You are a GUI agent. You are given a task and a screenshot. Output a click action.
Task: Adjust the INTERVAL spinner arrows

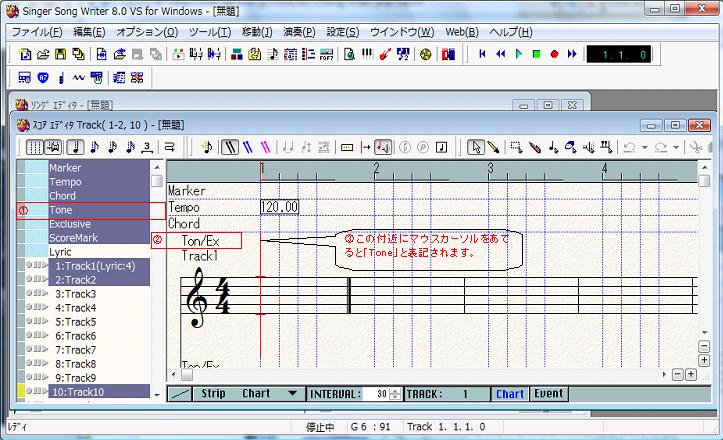tap(395, 394)
